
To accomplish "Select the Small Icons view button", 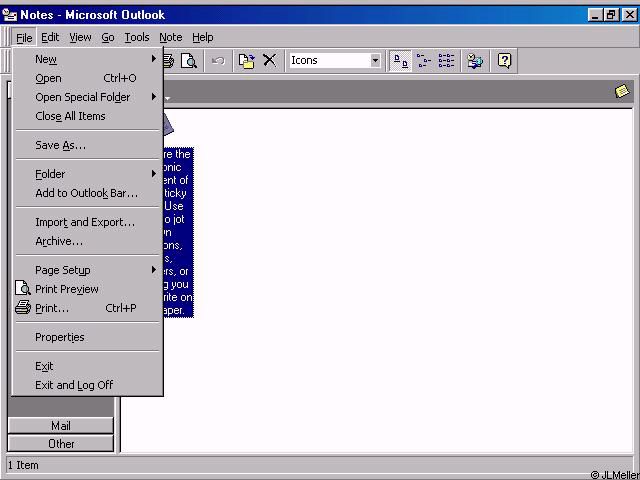I will (x=424, y=61).
